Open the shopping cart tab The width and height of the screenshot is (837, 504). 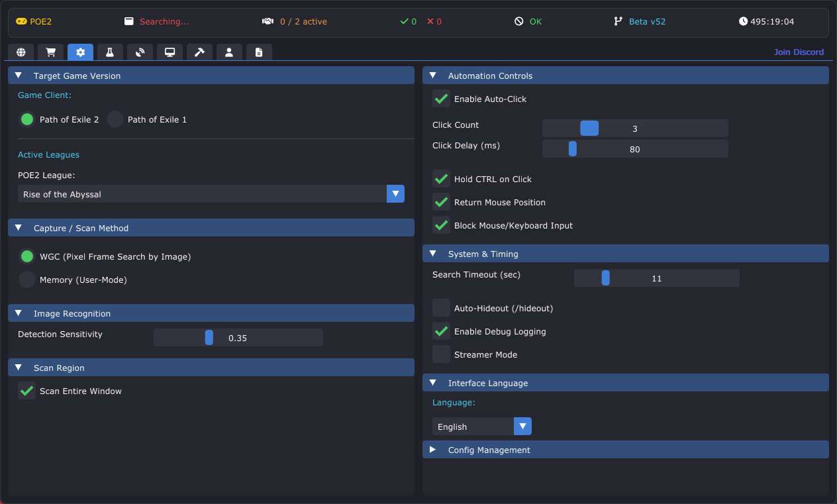50,52
